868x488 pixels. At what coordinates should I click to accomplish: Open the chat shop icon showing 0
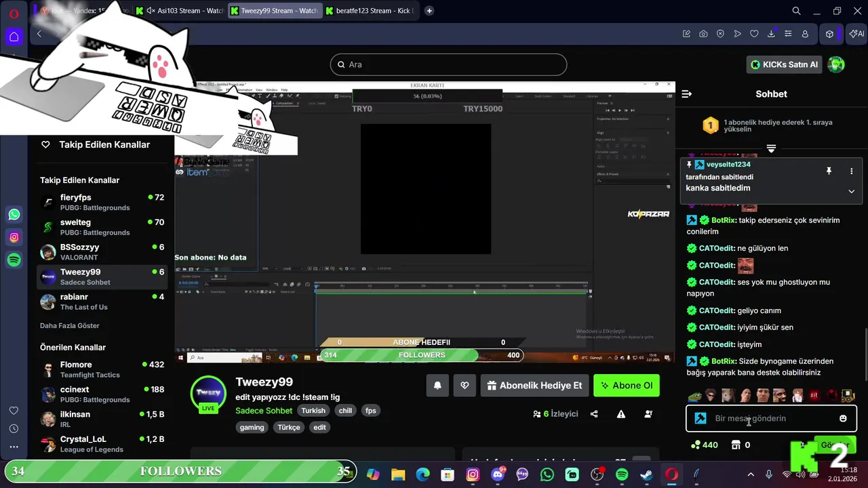point(741,445)
